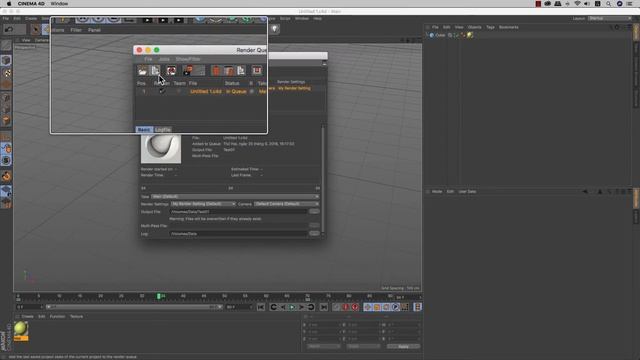Viewport: 640px width, 360px height.
Task: Click the volume icon in macOS menu bar
Action: point(587,4)
